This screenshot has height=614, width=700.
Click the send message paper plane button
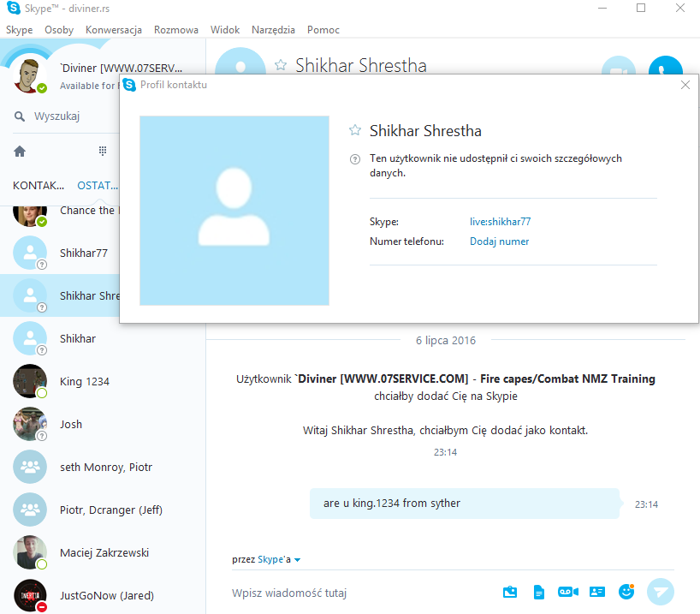coord(661,592)
